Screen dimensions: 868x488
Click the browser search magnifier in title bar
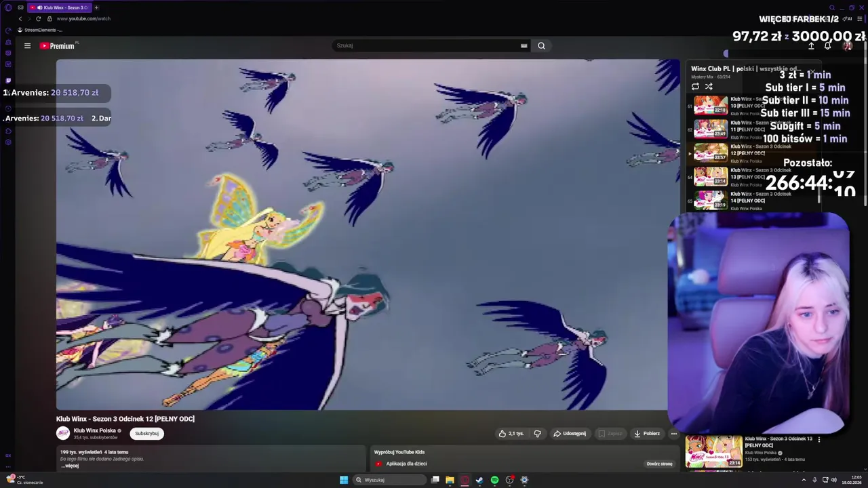tap(832, 7)
